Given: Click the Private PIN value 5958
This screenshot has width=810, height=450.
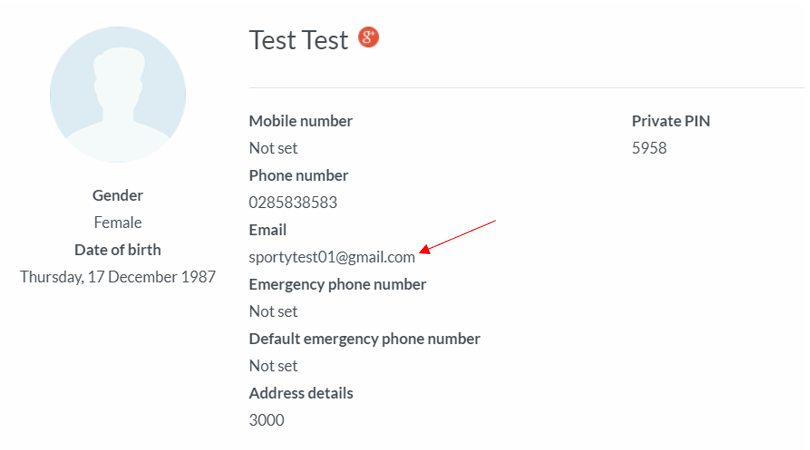Looking at the screenshot, I should pos(649,148).
